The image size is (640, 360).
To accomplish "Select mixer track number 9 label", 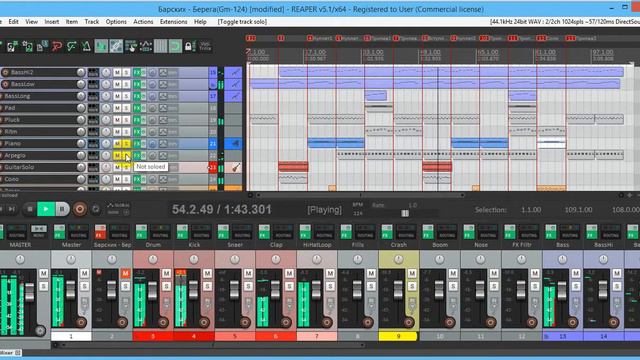I will coord(398,336).
